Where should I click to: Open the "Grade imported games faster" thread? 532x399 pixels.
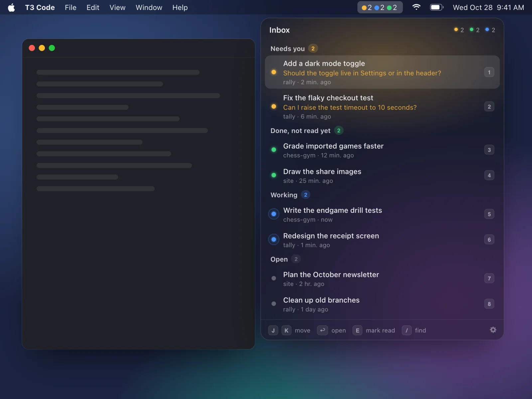[382, 150]
